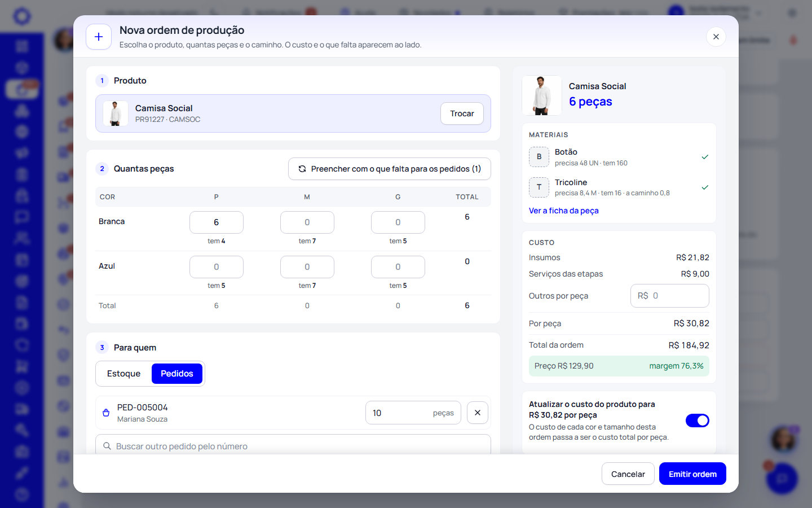Screen dimensions: 812x508
Task: Click the Total da ordem value R$ 184,92
Action: pyautogui.click(x=689, y=345)
